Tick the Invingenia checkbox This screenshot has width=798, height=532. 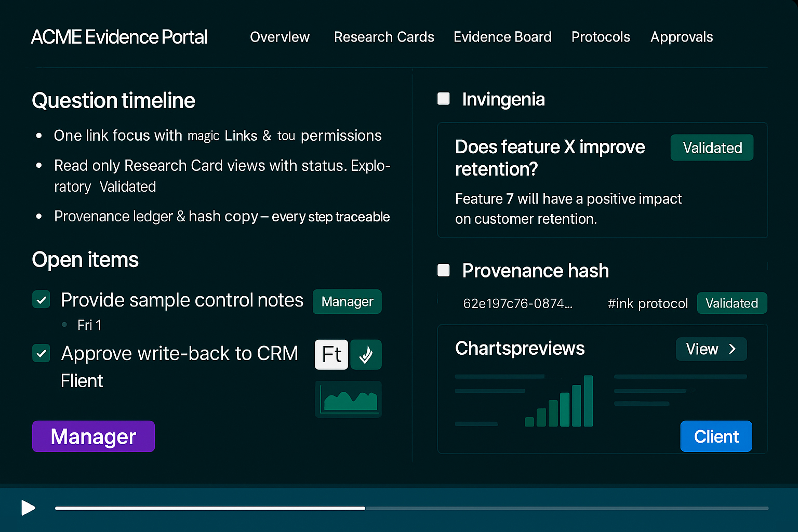(x=444, y=99)
